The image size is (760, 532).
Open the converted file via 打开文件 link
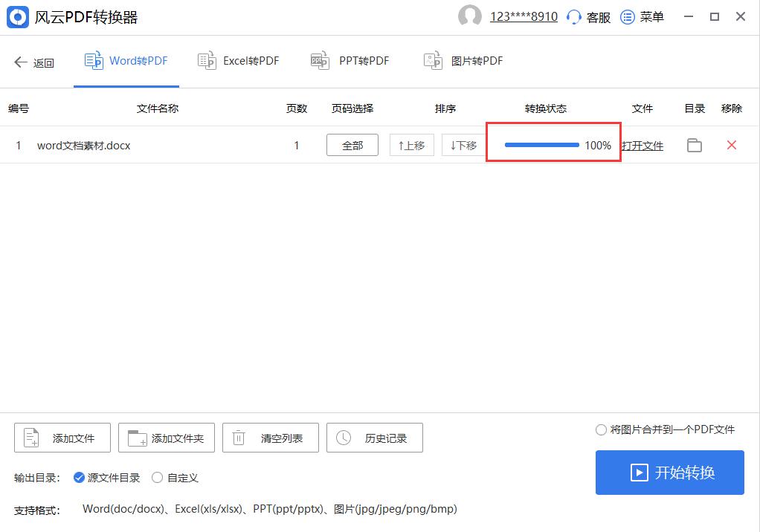click(644, 146)
